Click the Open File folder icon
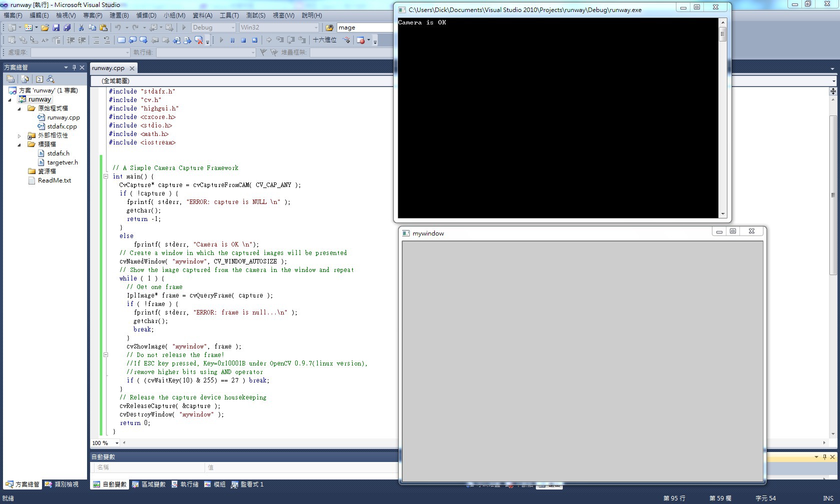The height and width of the screenshot is (504, 840). pyautogui.click(x=45, y=27)
